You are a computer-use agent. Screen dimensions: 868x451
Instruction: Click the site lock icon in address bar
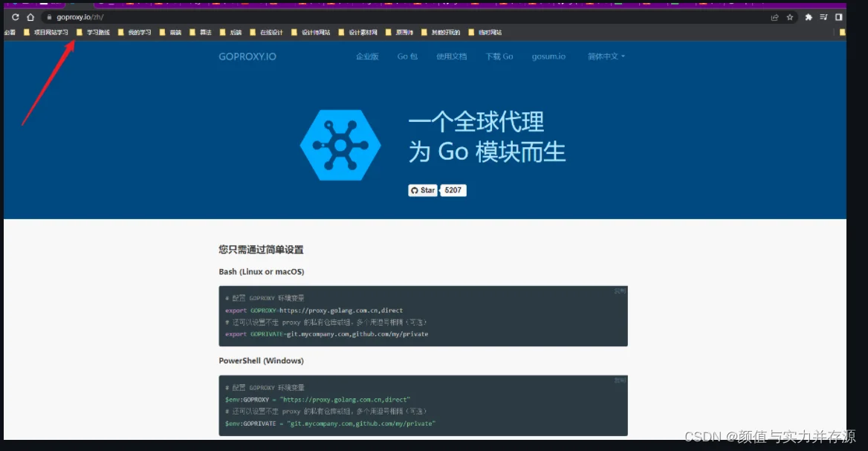pyautogui.click(x=49, y=17)
